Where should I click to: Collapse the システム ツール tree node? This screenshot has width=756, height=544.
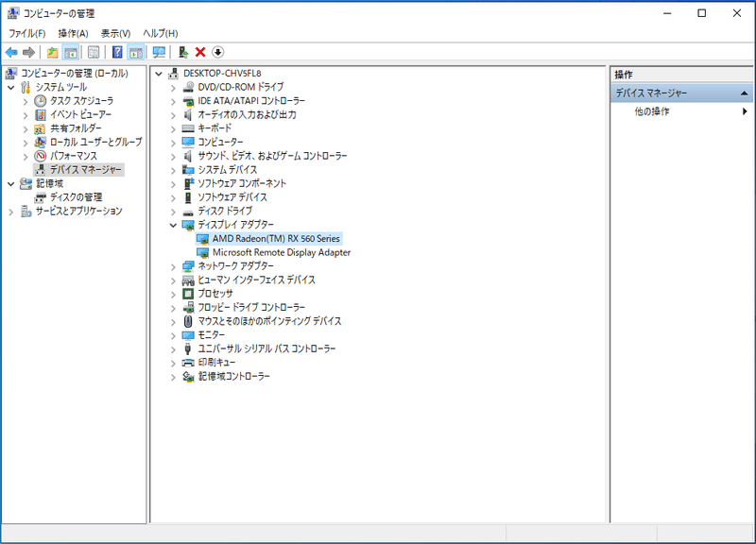pyautogui.click(x=11, y=88)
